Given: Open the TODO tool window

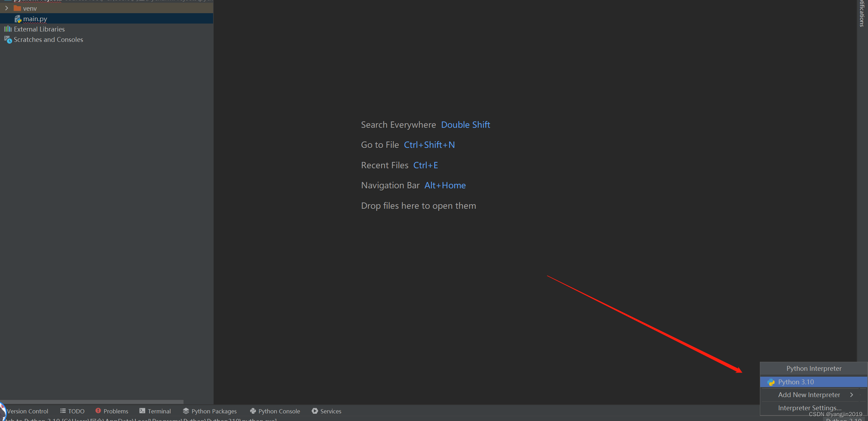Looking at the screenshot, I should tap(76, 411).
